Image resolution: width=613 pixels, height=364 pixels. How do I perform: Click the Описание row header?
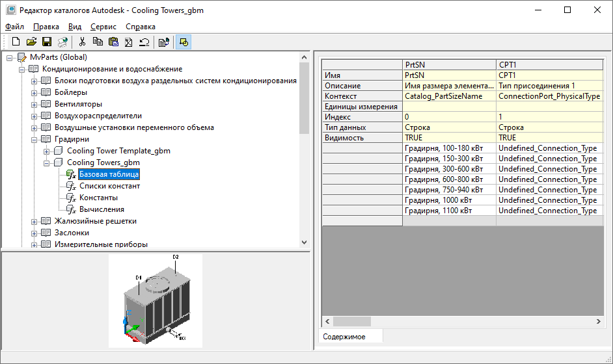point(362,86)
